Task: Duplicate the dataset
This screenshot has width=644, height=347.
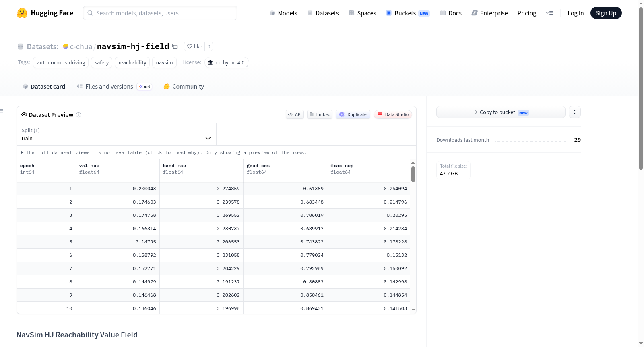Action: tap(353, 114)
